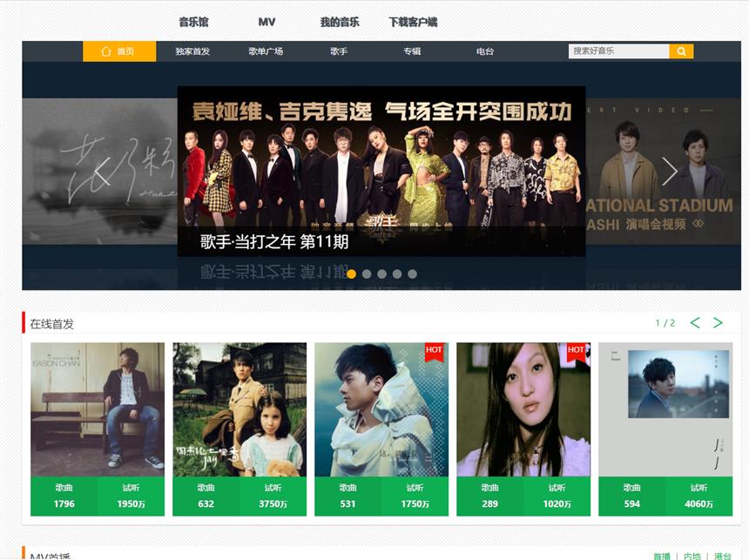The height and width of the screenshot is (560, 749).
Task: Go to previous carousel banner slide
Action: pos(102,172)
